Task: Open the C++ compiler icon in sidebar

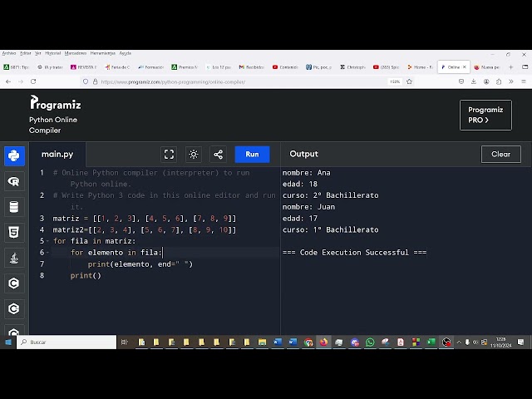Action: click(14, 308)
